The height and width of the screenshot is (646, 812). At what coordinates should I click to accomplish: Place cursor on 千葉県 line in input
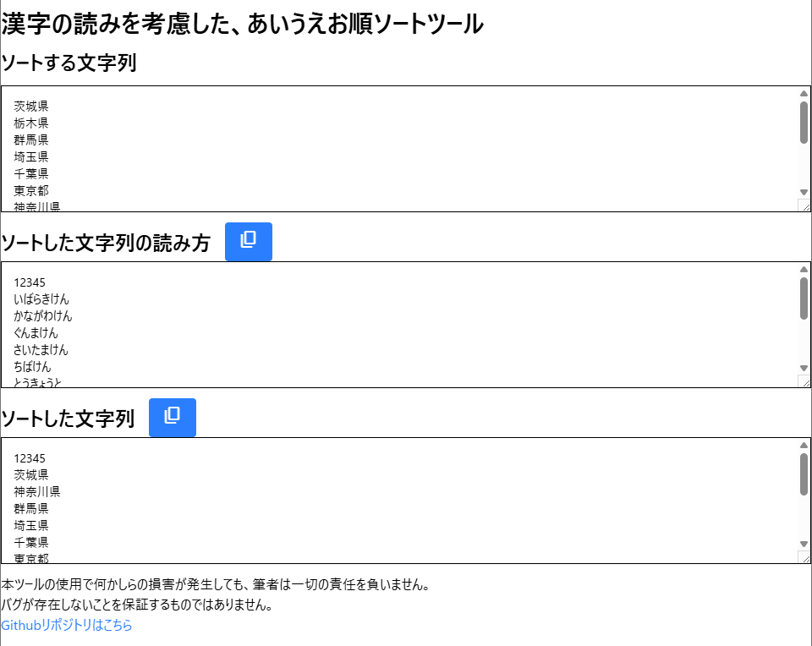coord(31,173)
